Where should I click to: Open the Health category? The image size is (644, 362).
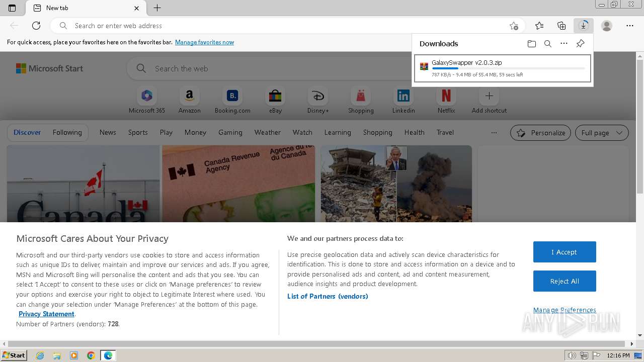click(x=414, y=132)
